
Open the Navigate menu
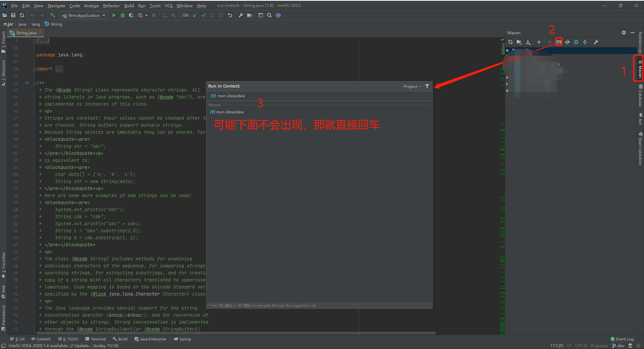(57, 6)
